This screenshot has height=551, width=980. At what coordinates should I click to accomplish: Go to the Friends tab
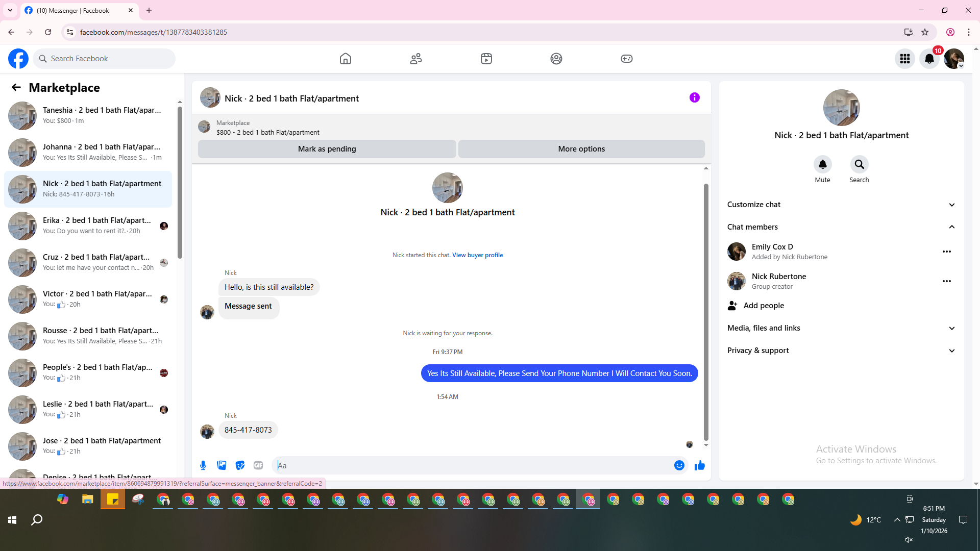pos(416,59)
